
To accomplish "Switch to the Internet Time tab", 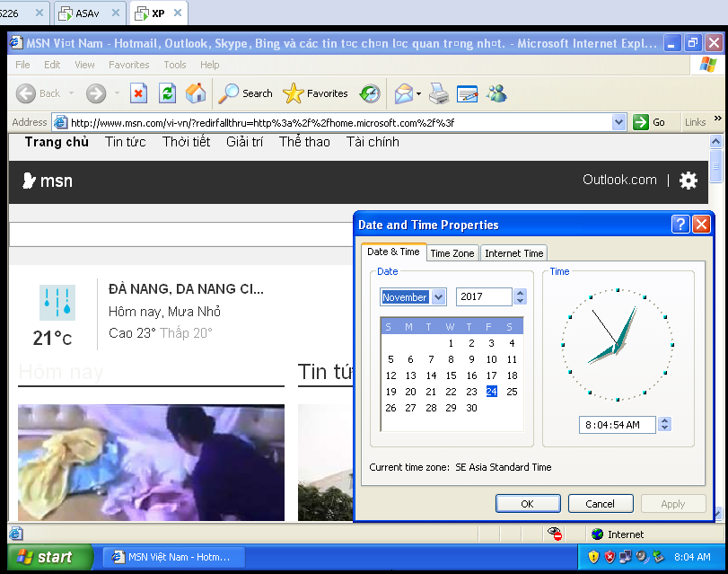I will [x=514, y=253].
